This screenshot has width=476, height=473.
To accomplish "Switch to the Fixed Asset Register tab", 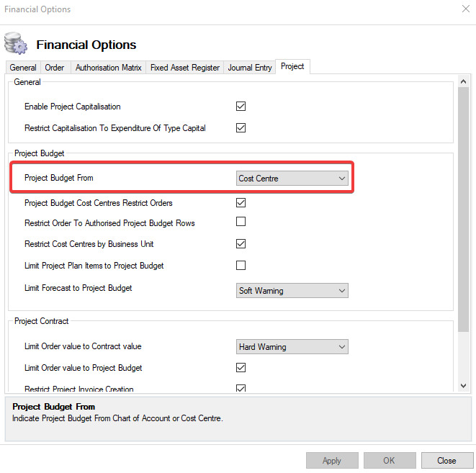I will 184,68.
